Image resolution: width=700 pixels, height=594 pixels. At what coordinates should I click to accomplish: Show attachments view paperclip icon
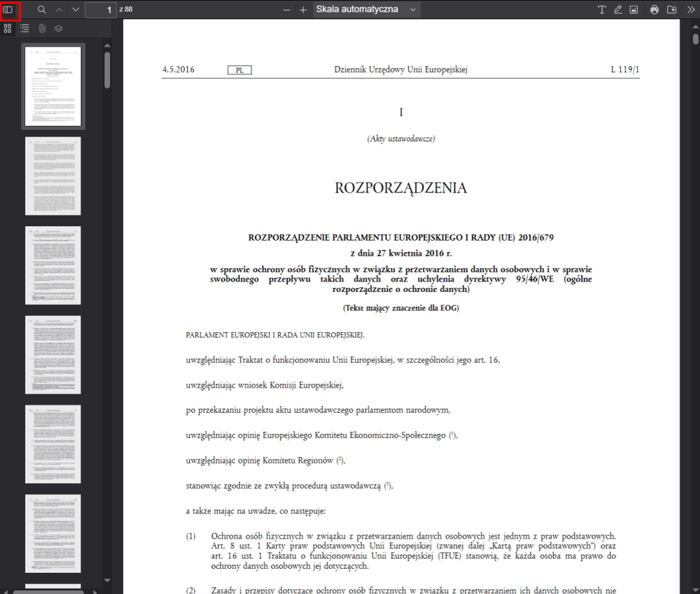[x=42, y=29]
